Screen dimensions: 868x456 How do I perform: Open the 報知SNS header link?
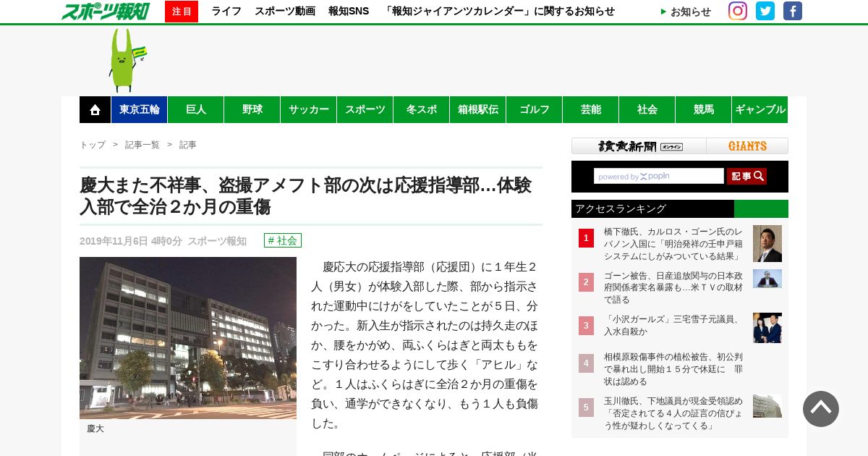click(349, 12)
